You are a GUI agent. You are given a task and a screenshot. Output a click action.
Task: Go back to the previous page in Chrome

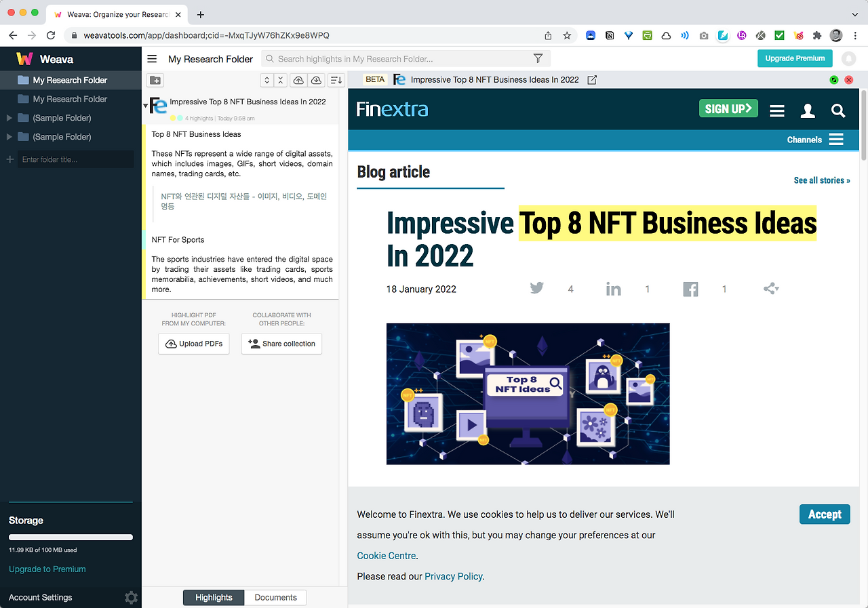pos(13,35)
